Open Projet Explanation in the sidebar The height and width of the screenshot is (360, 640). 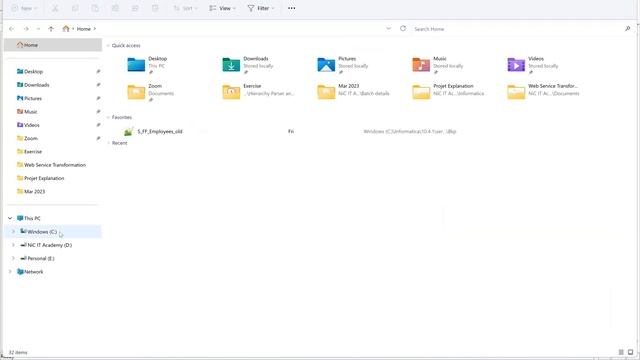[44, 178]
